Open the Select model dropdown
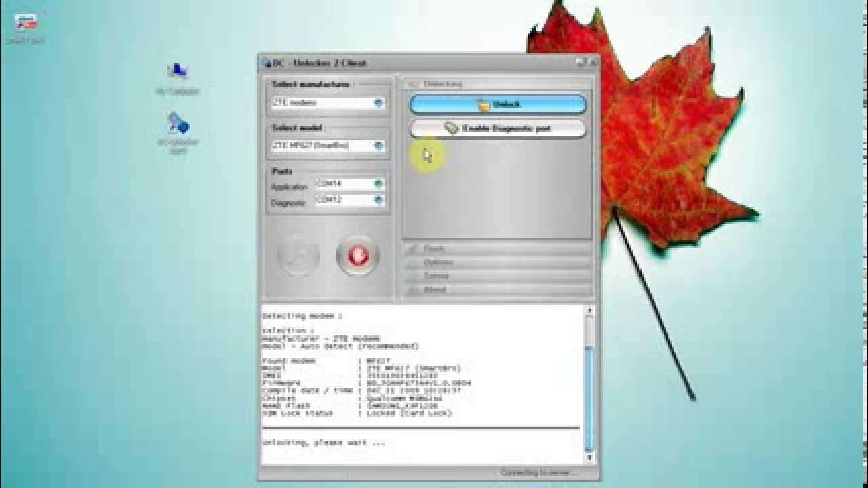868x488 pixels. [328, 146]
